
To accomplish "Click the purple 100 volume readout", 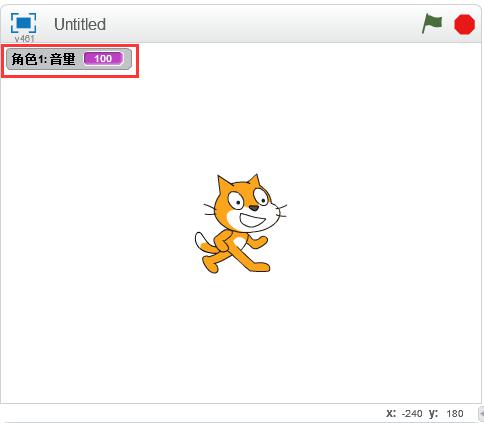I will pyautogui.click(x=103, y=59).
